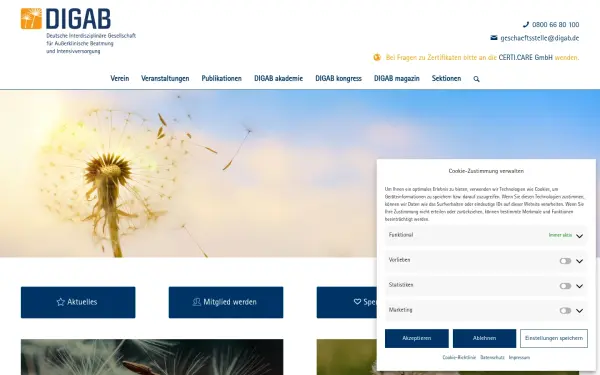Viewport: 600px width, 375px height.
Task: Click the Funktional label in cookie dialog
Action: (401, 235)
